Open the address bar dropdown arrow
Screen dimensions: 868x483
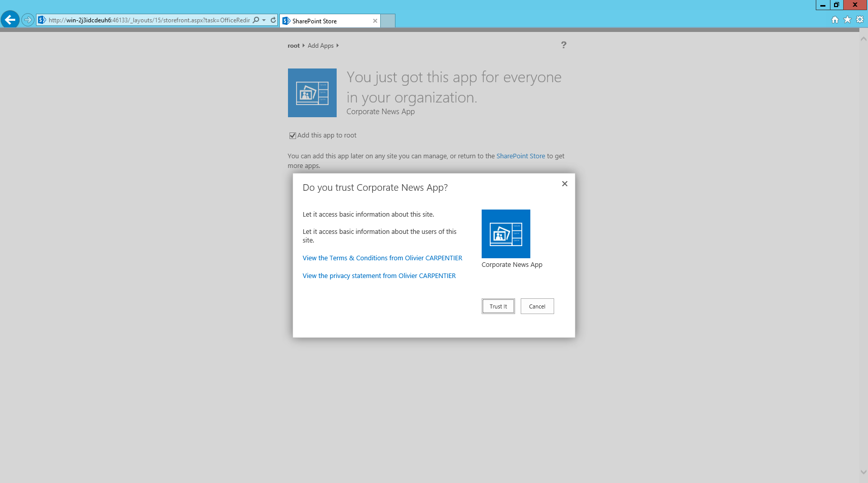click(264, 20)
